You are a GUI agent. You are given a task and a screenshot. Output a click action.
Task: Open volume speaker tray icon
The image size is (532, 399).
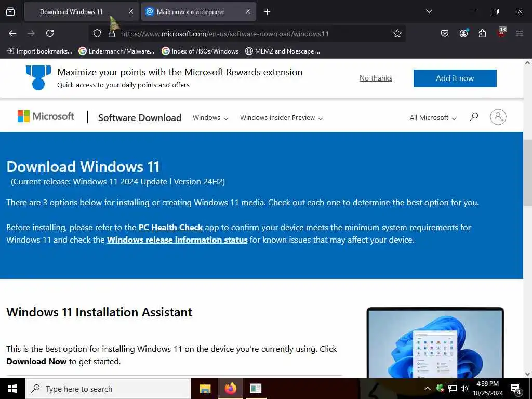(464, 389)
